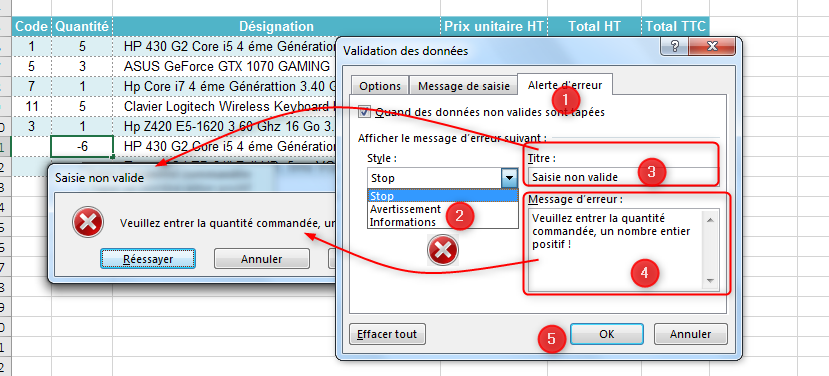Click Annuler in Validation des données dialog
The width and height of the screenshot is (829, 376).
690,334
